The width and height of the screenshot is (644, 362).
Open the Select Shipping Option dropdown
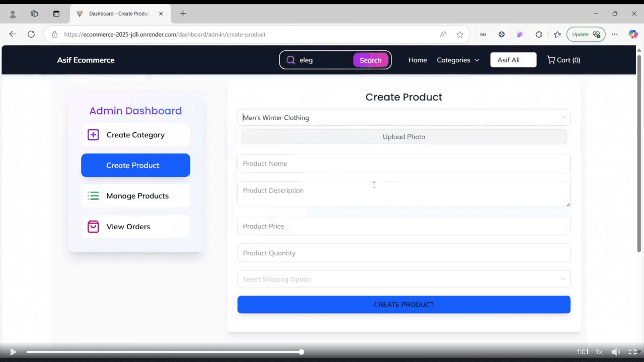coord(404,279)
